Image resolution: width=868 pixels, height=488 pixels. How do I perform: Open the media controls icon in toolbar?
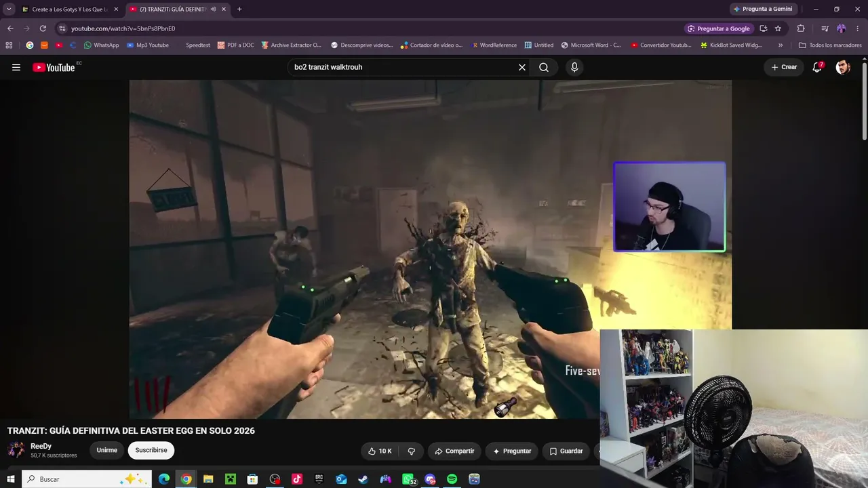[825, 28]
